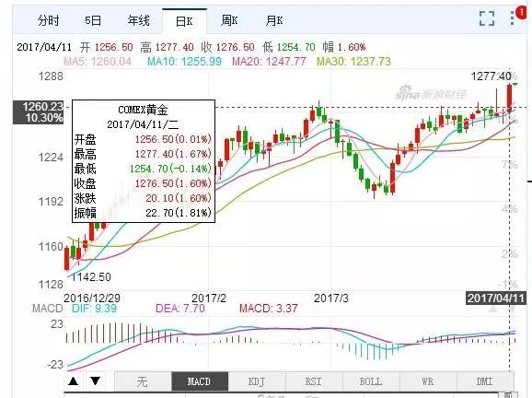This screenshot has height=398, width=532.
Task: Click the MA5: 1260.04 legend
Action: pyautogui.click(x=98, y=62)
